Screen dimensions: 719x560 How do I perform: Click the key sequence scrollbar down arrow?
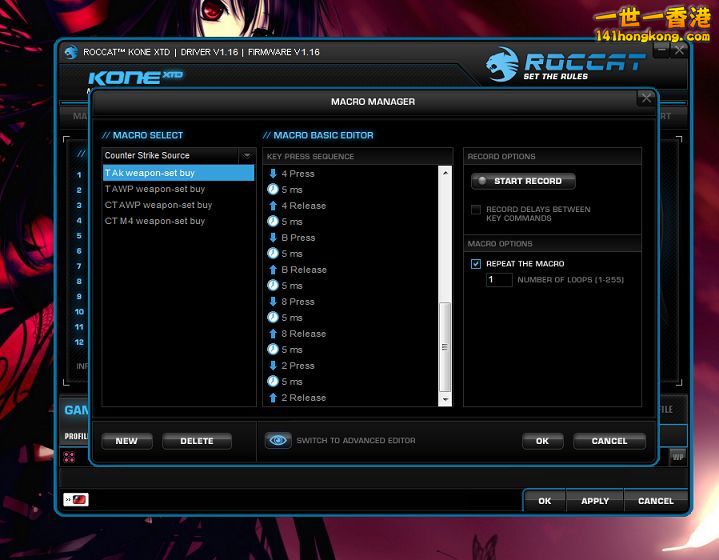(445, 399)
